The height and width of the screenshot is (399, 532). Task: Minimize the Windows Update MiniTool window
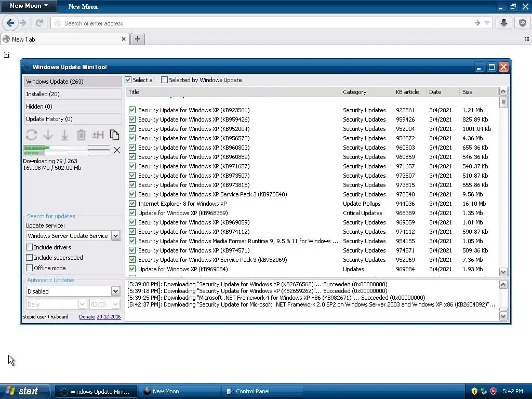(x=479, y=67)
